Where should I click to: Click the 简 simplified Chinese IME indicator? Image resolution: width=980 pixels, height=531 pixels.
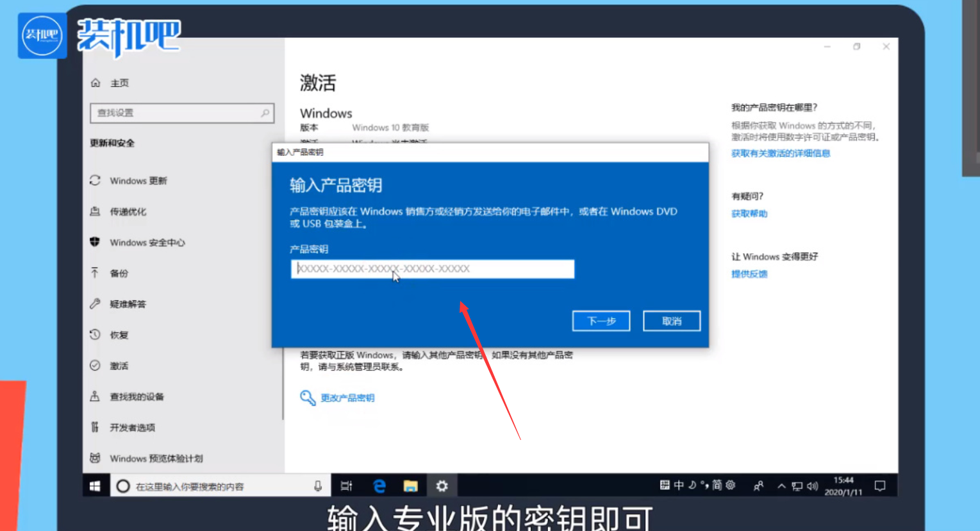(x=717, y=485)
